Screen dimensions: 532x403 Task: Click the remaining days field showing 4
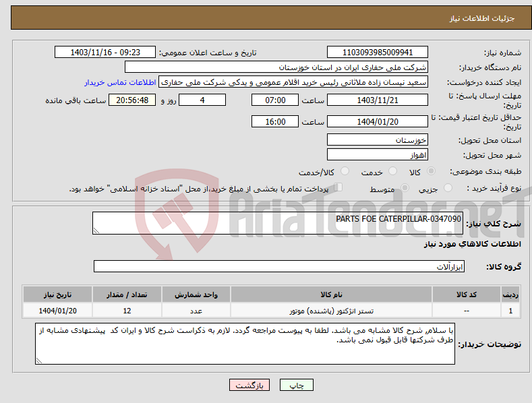pyautogui.click(x=202, y=100)
